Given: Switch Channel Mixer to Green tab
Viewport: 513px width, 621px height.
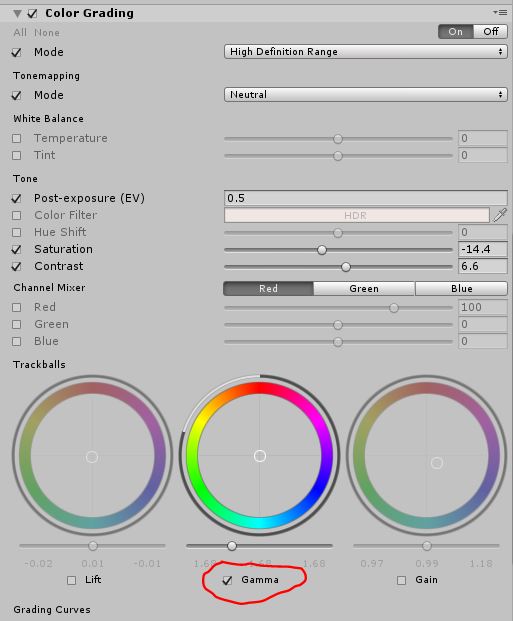Looking at the screenshot, I should click(x=364, y=288).
